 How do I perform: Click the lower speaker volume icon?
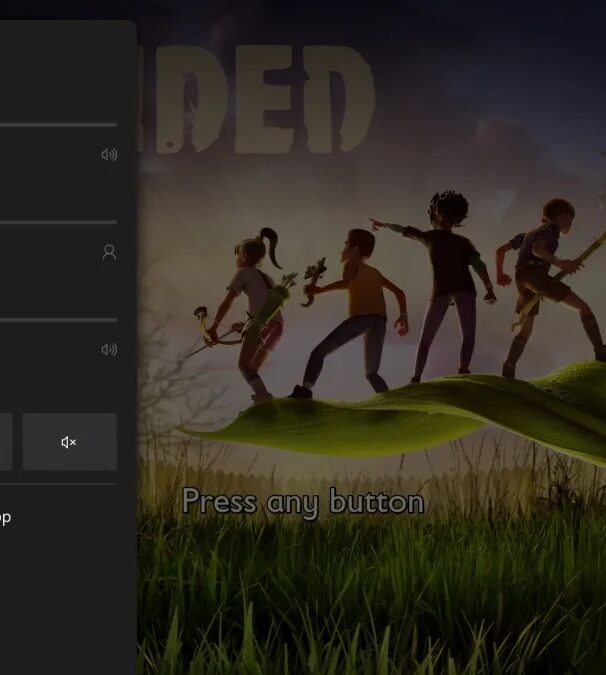[x=109, y=350]
